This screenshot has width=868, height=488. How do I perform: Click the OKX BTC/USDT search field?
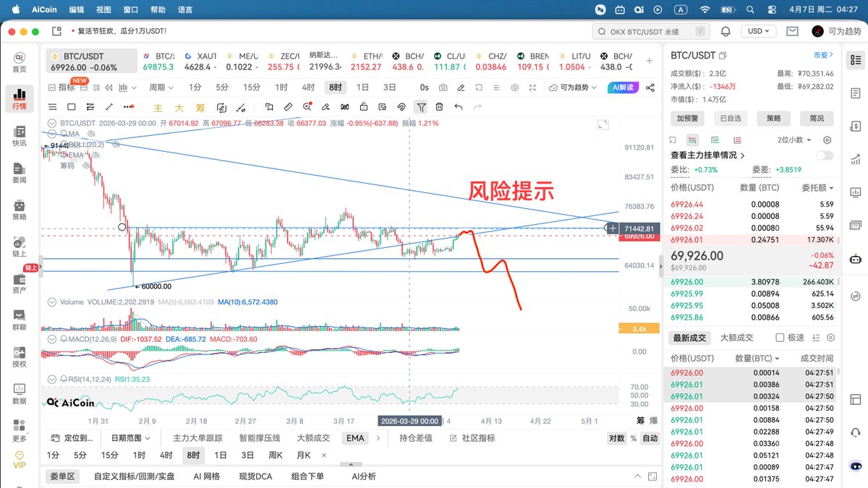pyautogui.click(x=650, y=32)
